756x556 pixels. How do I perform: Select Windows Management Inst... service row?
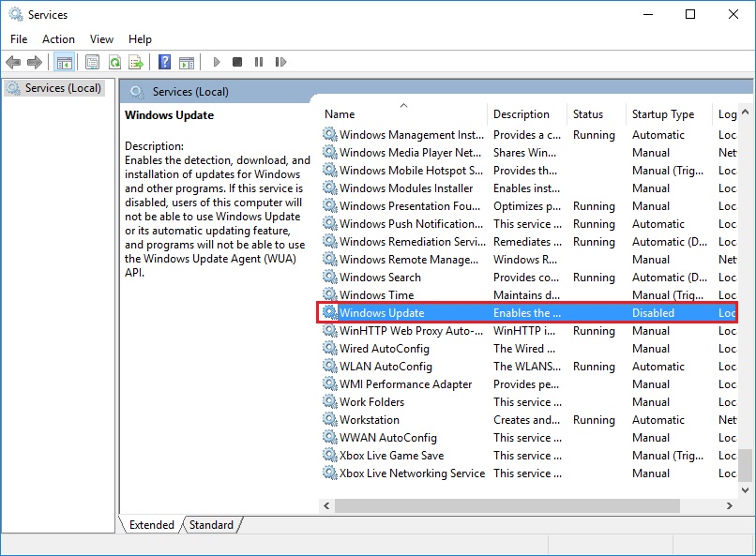[528, 134]
